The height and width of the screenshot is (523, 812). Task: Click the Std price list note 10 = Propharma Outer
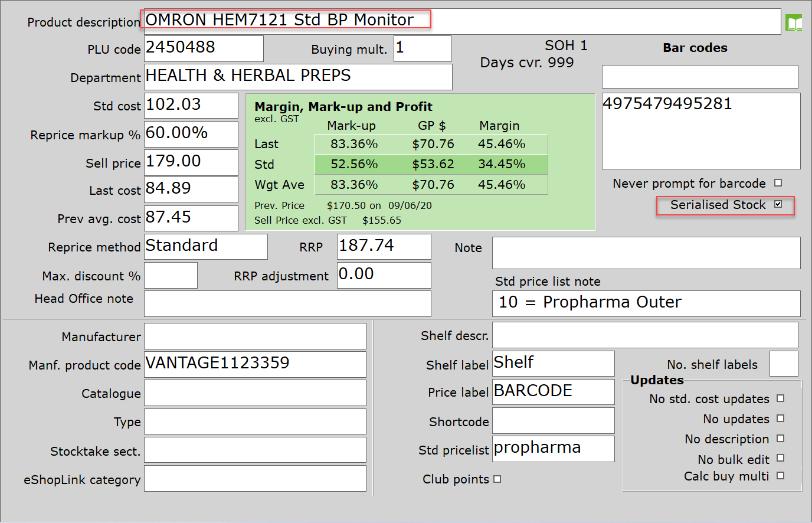[646, 302]
